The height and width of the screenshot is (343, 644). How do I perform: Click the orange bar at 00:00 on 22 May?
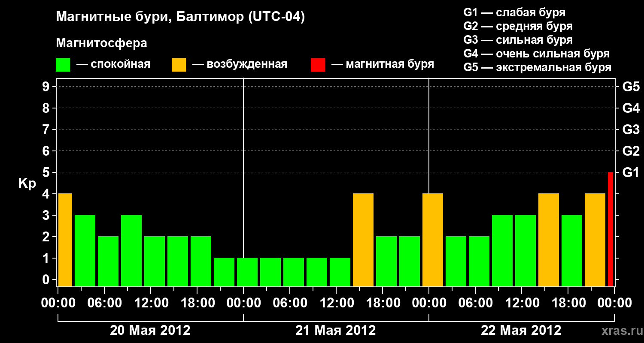tap(433, 240)
